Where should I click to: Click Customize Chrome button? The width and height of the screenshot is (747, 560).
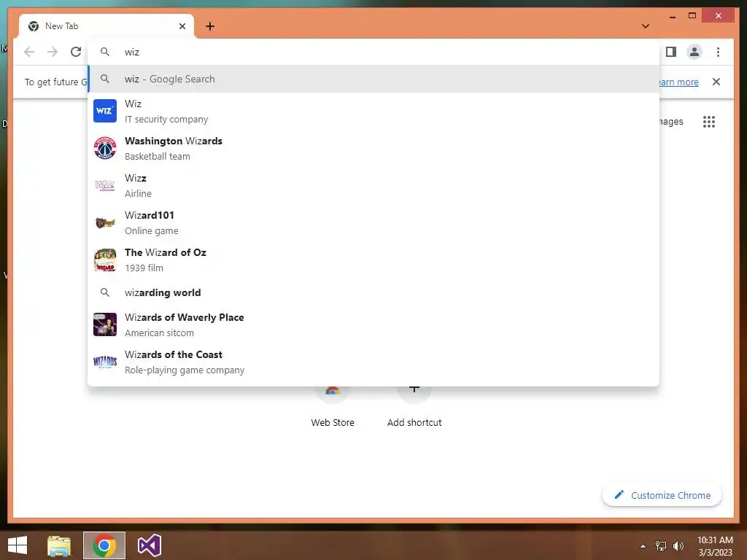pos(662,495)
